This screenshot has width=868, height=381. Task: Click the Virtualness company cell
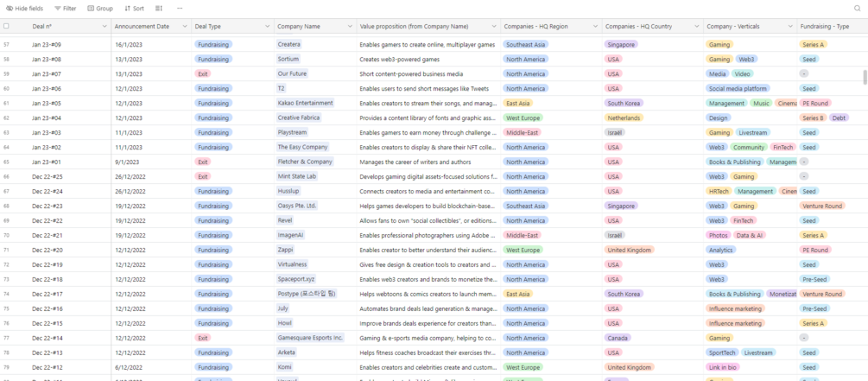click(292, 264)
